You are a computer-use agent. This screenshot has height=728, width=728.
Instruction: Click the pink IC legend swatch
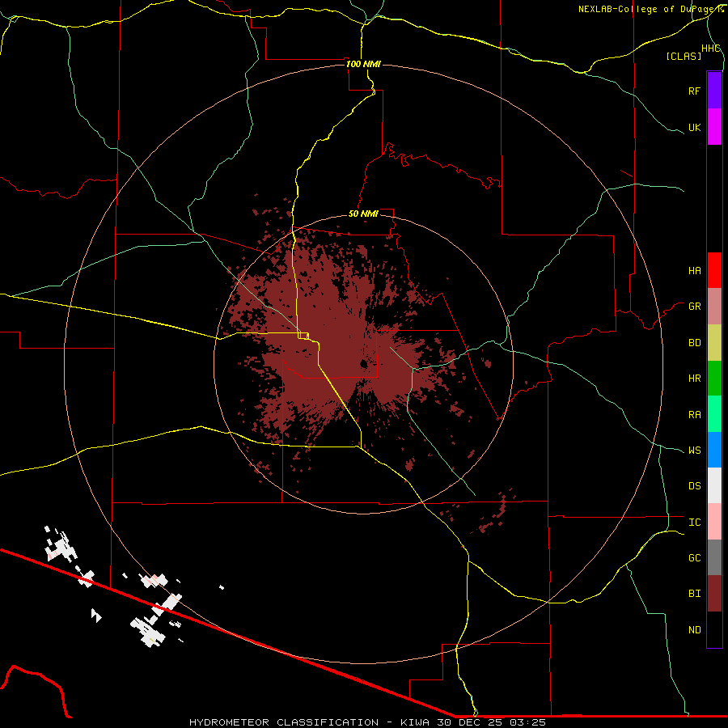point(714,522)
